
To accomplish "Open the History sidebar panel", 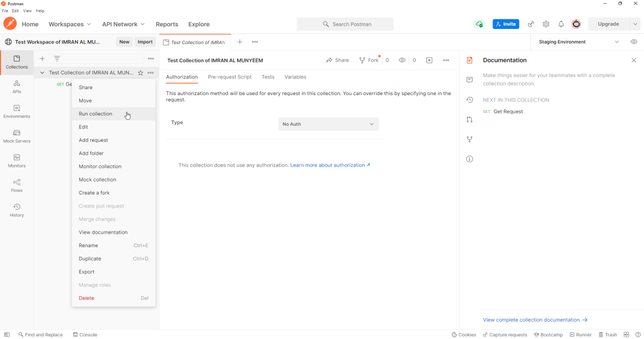I will tap(17, 210).
